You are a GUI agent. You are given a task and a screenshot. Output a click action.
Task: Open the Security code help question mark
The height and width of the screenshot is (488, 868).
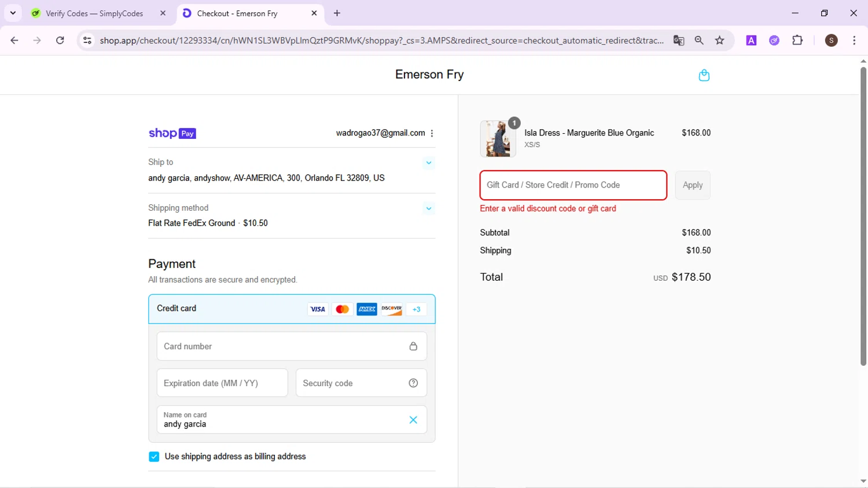point(413,383)
